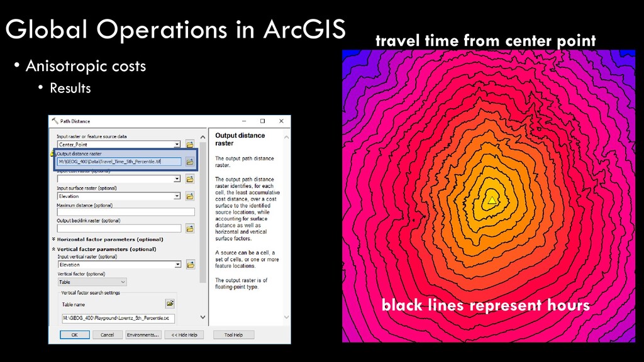Click the yellow triangle center point marker
The image size is (644, 362).
[x=492, y=200]
